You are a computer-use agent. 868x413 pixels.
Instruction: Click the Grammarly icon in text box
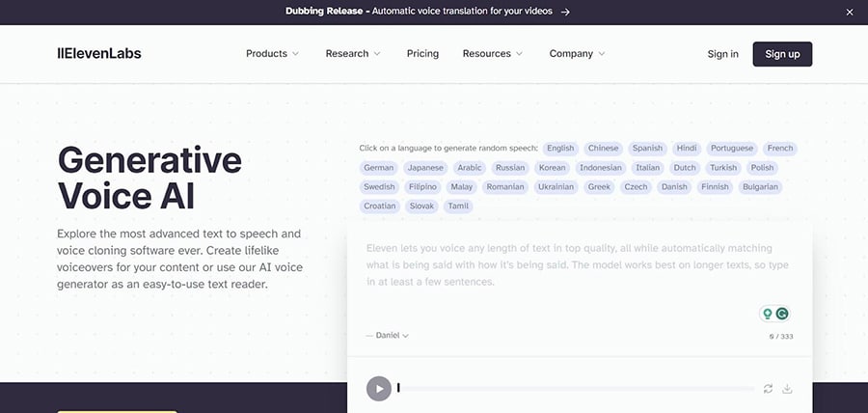[x=781, y=314]
